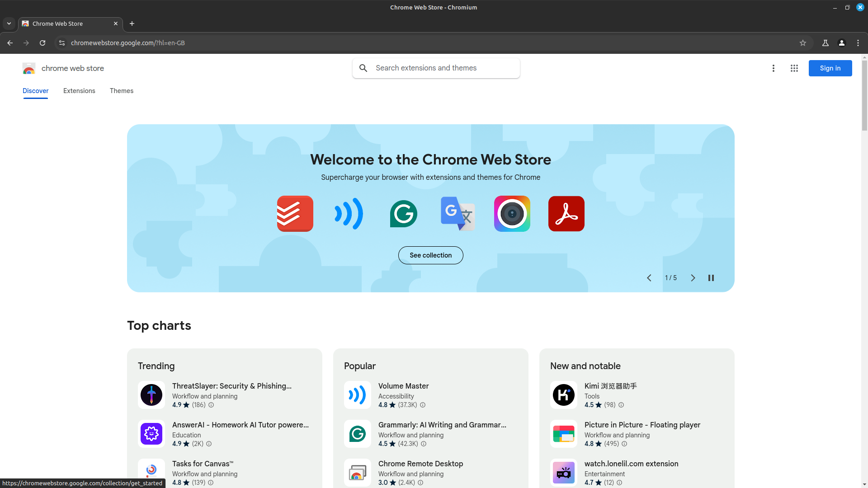Screen dimensions: 868x488
Task: Switch to the Themes tab
Action: [121, 91]
